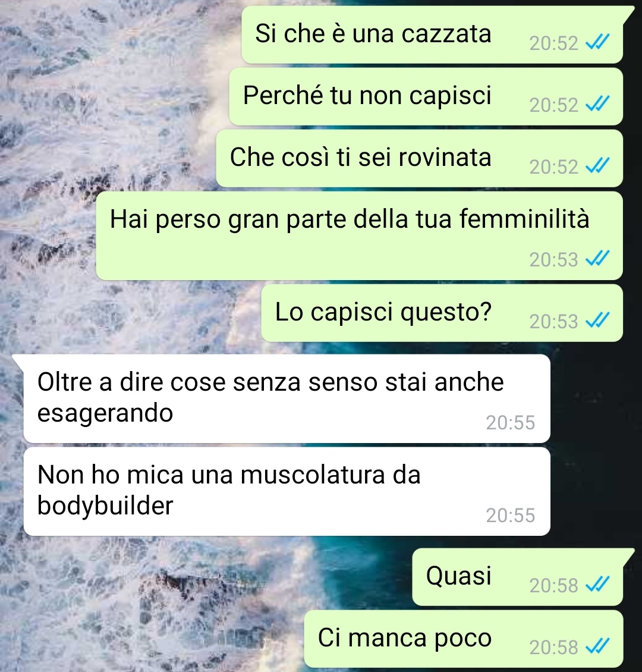Tap the 'Lo capisci questo?' message bubble
Image resolution: width=642 pixels, height=672 pixels.
442,313
